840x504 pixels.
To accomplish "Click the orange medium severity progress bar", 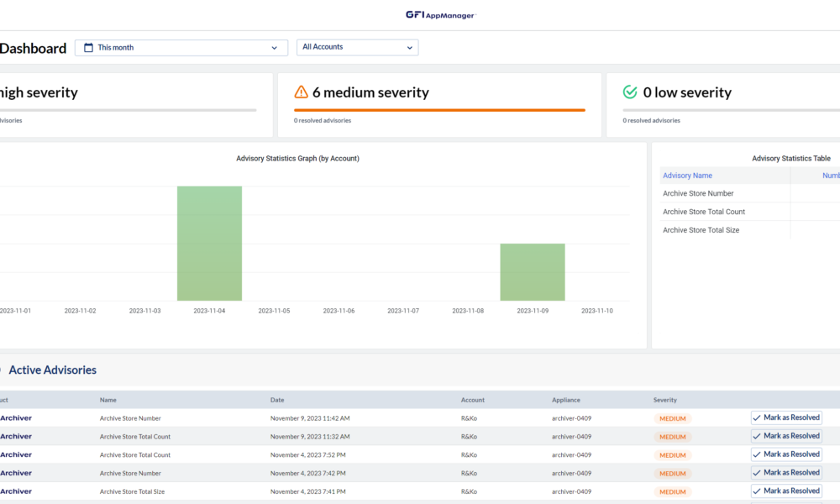I will (439, 110).
